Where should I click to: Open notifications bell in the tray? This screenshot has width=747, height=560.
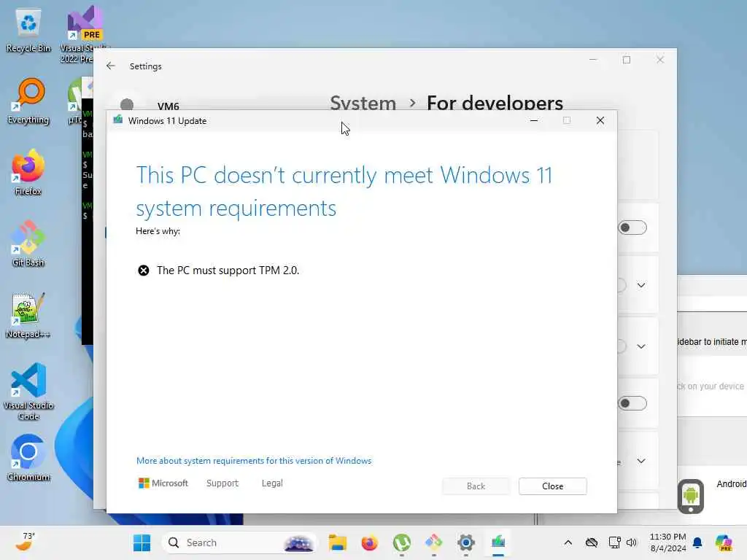(x=697, y=542)
